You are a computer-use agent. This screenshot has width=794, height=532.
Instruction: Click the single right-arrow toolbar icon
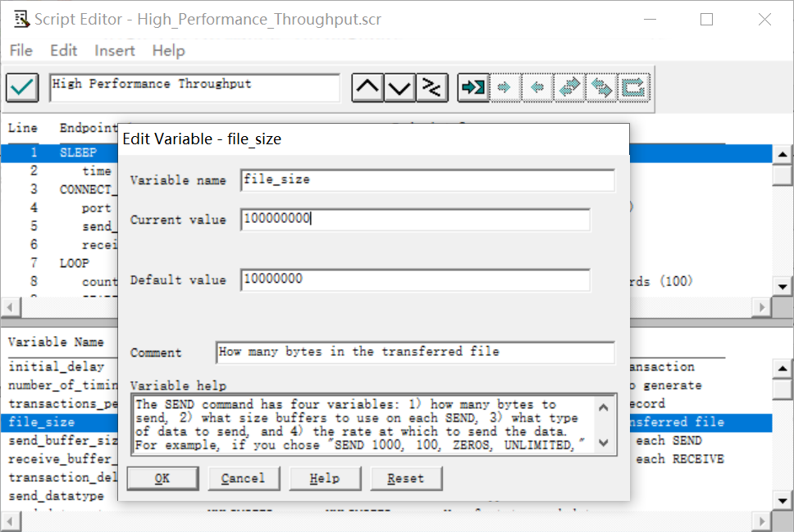tap(504, 88)
